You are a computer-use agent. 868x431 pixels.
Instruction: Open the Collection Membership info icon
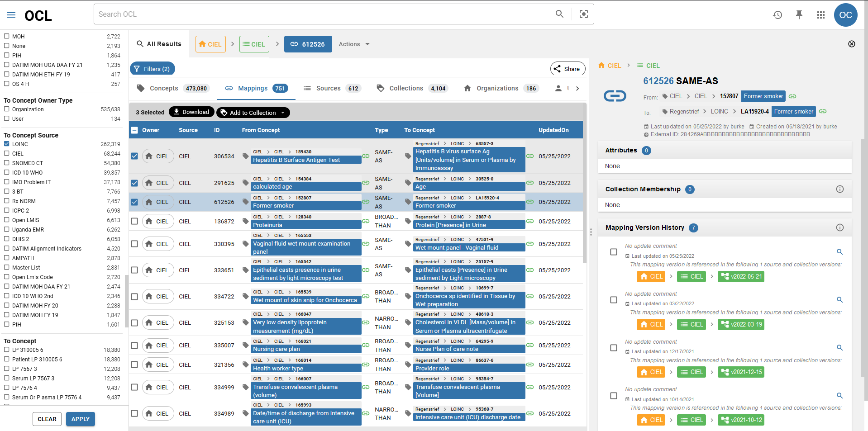pyautogui.click(x=840, y=189)
